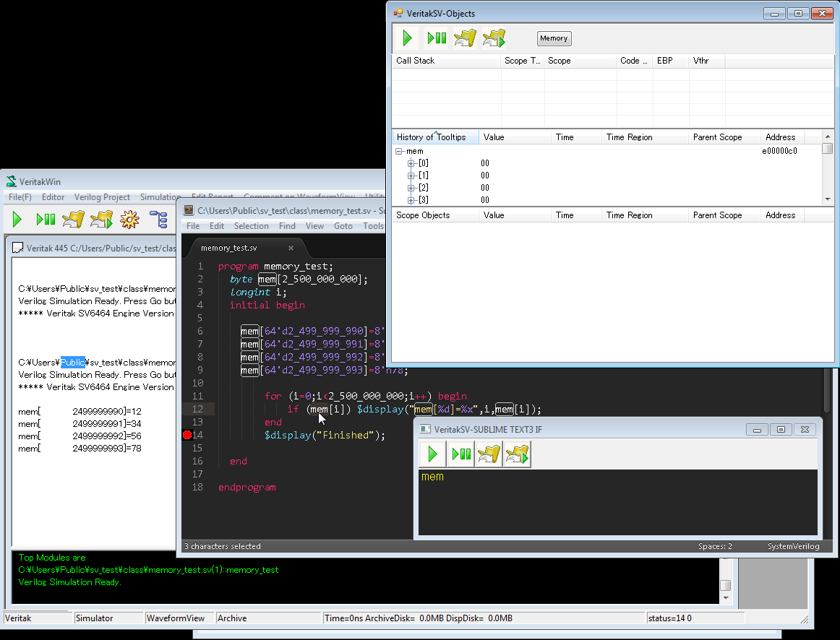Collapse the mem tree node in History of Tooltips
840x640 pixels.
click(x=399, y=152)
